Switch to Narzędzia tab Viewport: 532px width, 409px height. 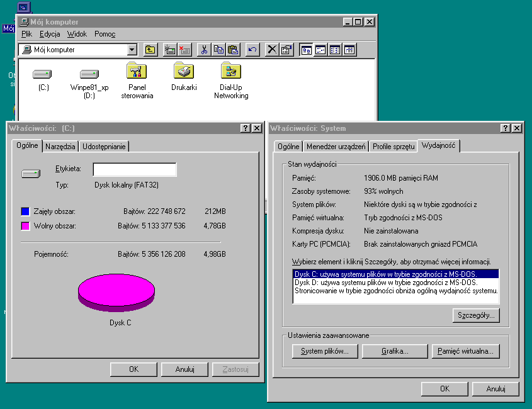(60, 147)
